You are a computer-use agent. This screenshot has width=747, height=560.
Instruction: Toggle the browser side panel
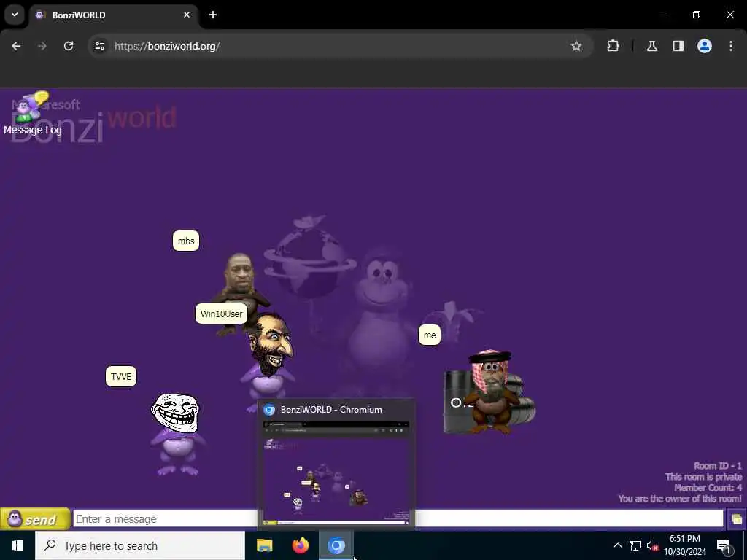click(x=678, y=46)
